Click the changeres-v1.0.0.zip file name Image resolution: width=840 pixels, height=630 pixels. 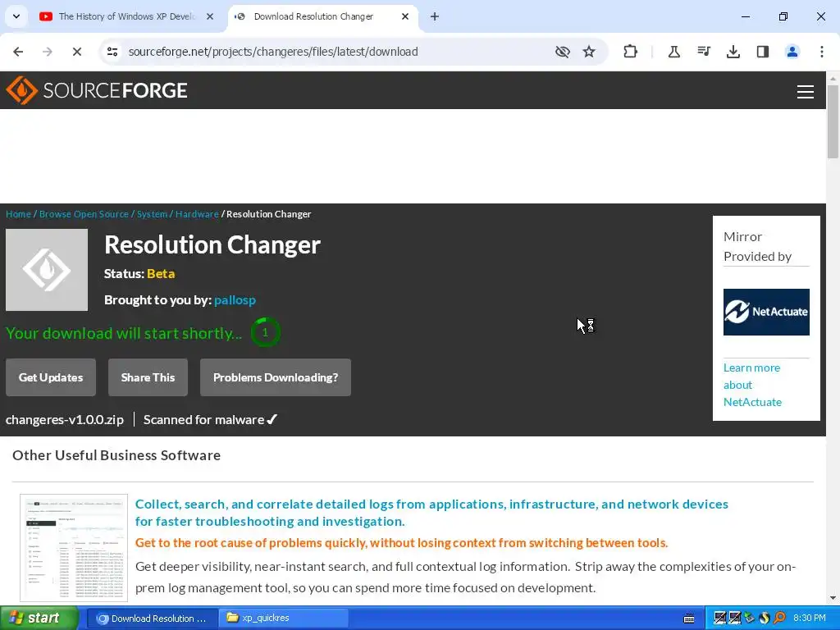point(64,419)
